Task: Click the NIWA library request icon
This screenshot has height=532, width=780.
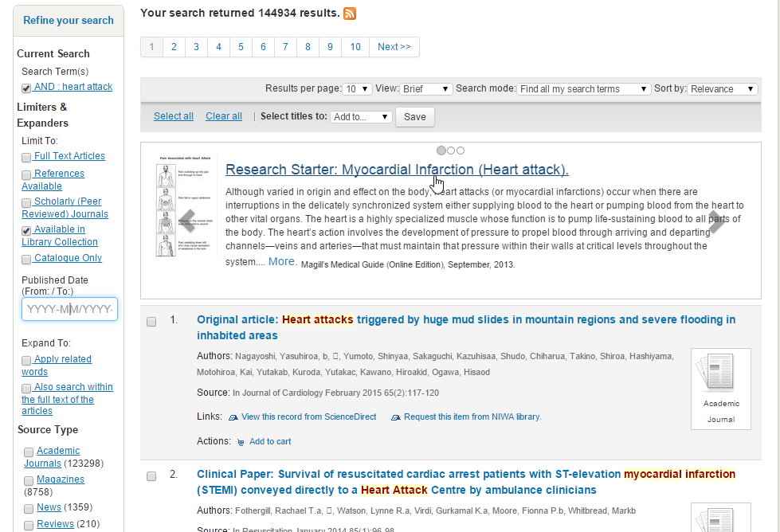Action: pyautogui.click(x=396, y=417)
